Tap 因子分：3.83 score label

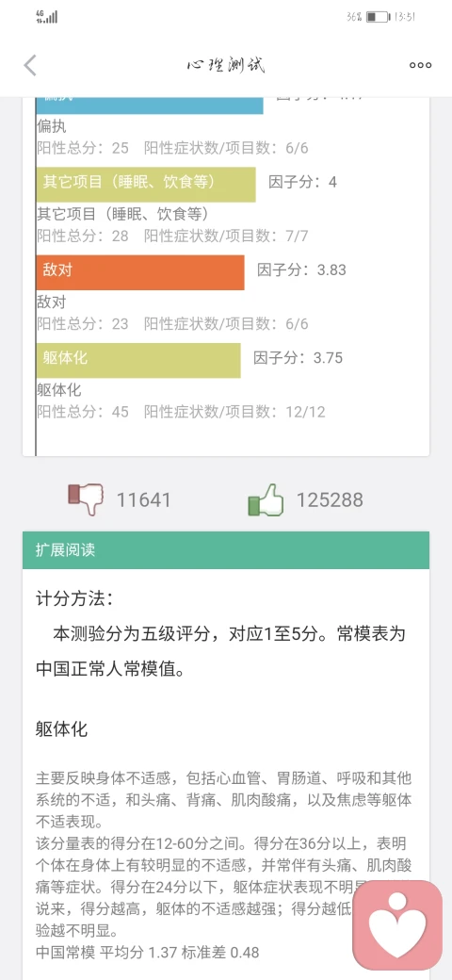[x=301, y=270]
